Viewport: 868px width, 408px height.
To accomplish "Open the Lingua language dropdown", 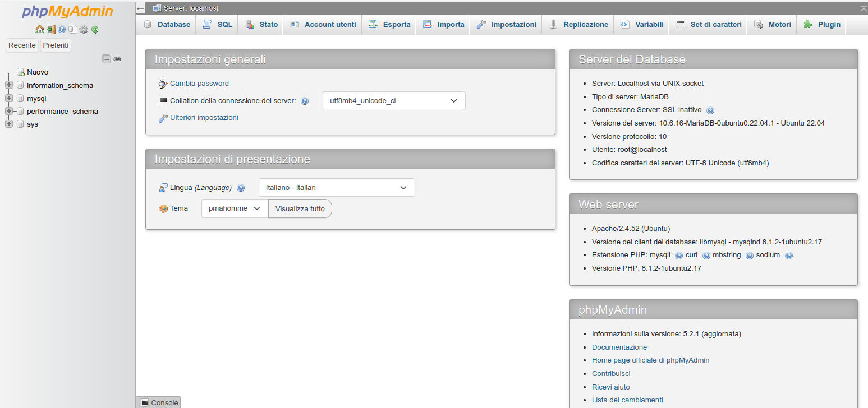I will tap(337, 188).
